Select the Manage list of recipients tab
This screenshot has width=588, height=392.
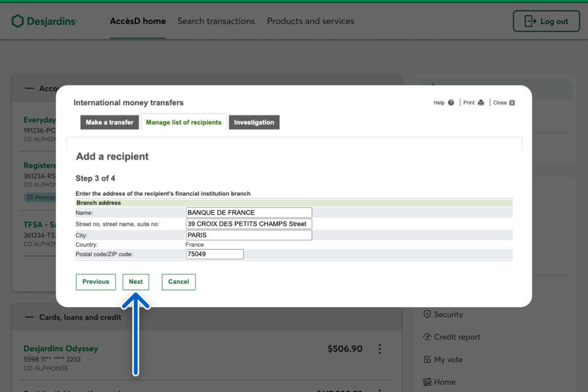tap(184, 122)
